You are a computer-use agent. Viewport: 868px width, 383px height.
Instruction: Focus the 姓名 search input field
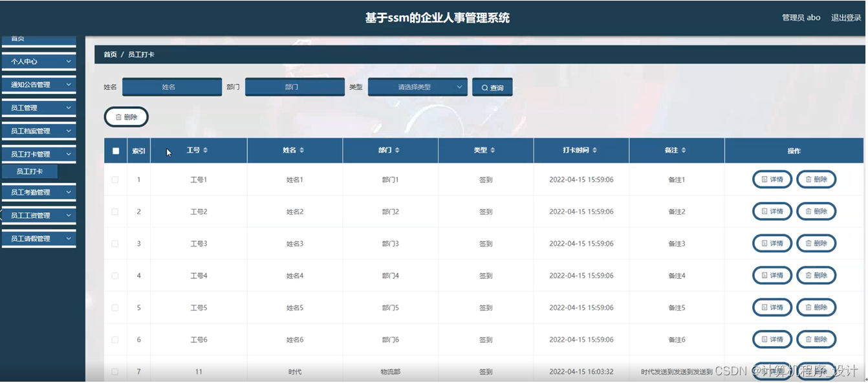point(172,87)
